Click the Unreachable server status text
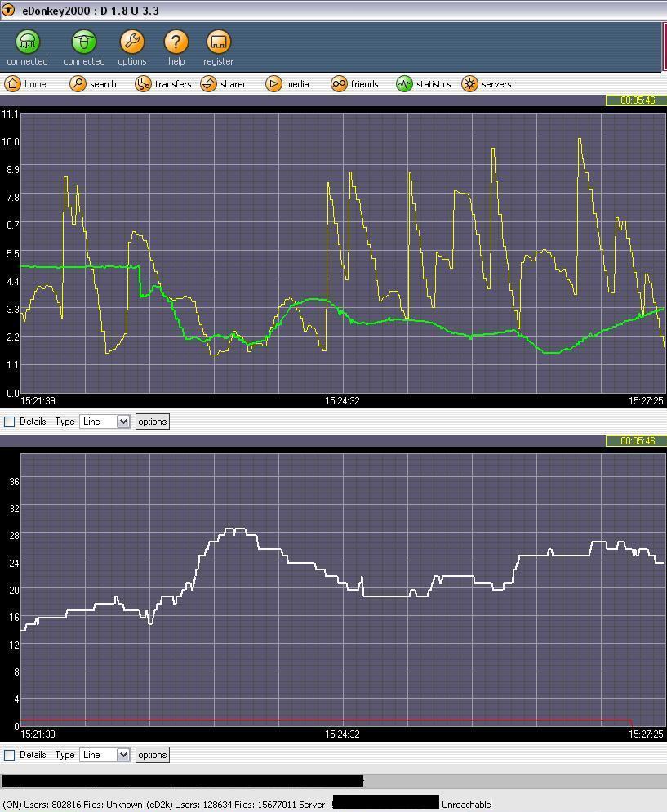The width and height of the screenshot is (667, 812). coord(466,804)
